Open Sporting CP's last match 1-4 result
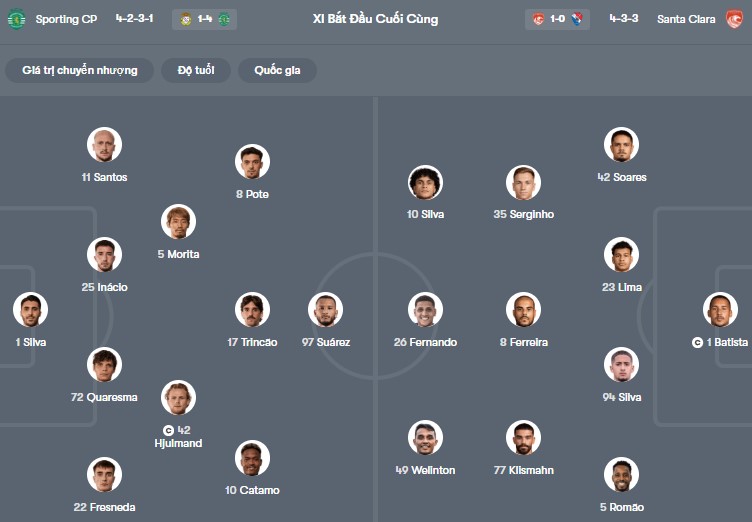The height and width of the screenshot is (522, 752). point(204,19)
